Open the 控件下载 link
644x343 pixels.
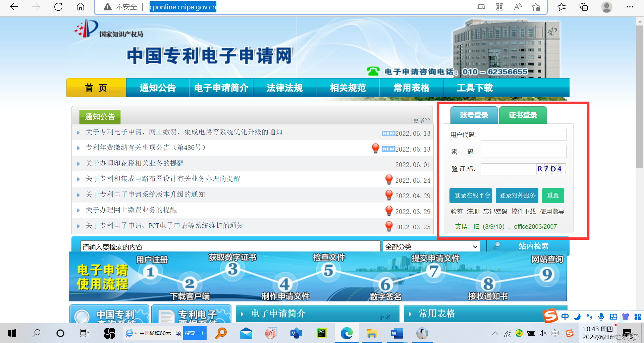(524, 212)
